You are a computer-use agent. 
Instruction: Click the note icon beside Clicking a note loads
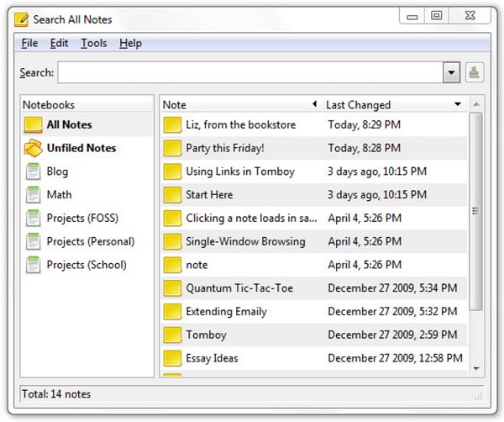172,218
